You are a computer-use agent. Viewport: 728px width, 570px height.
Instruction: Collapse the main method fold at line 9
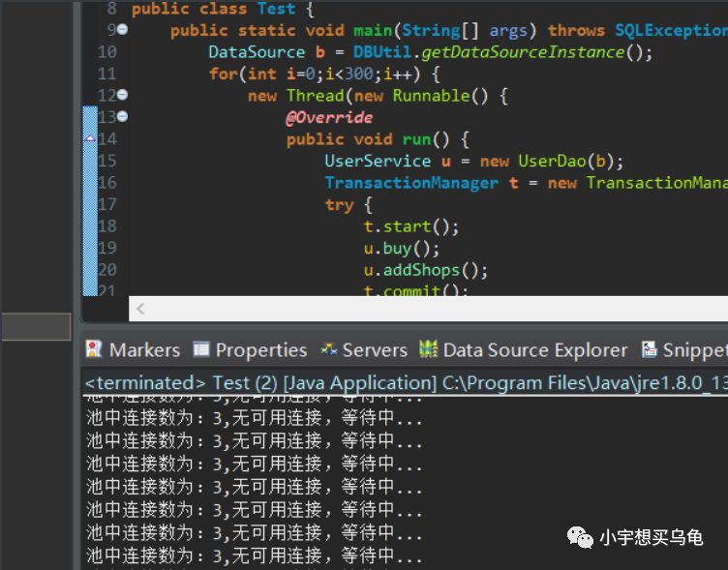point(123,30)
